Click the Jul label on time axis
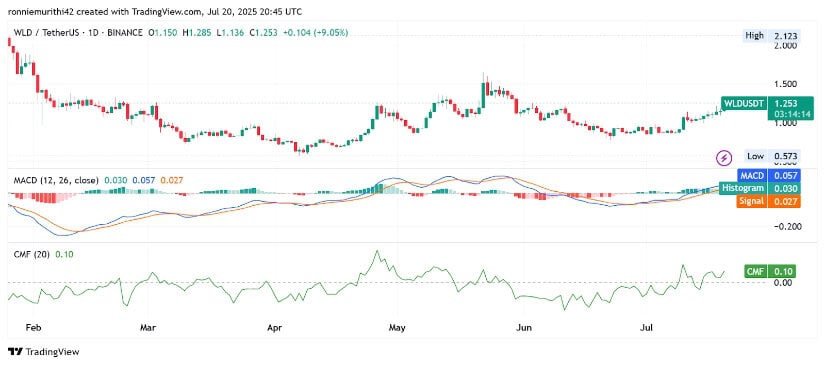 coord(647,328)
